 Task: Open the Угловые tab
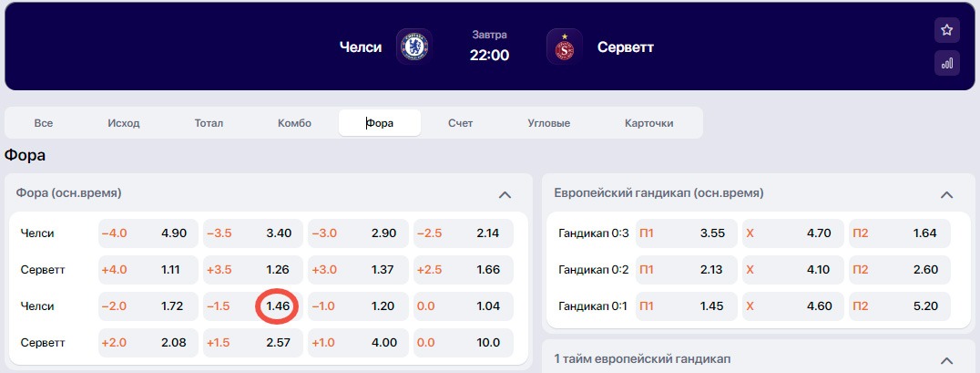coord(548,123)
